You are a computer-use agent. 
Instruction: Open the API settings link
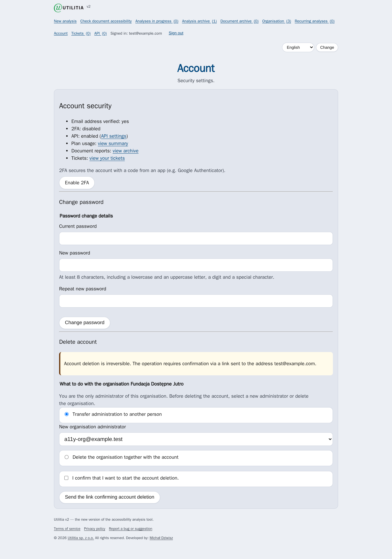click(x=114, y=136)
